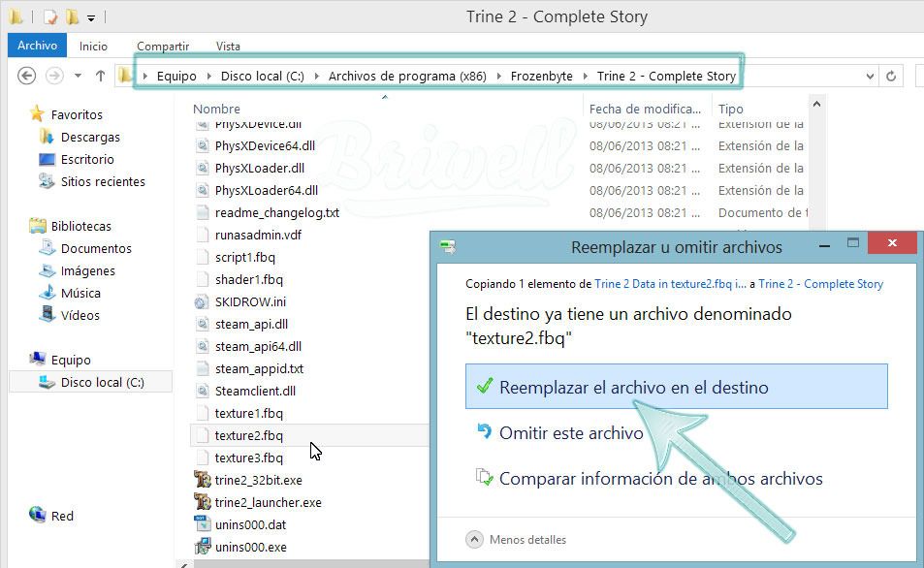This screenshot has height=568, width=924.
Task: Go forward with the Forward arrow button
Action: point(54,76)
